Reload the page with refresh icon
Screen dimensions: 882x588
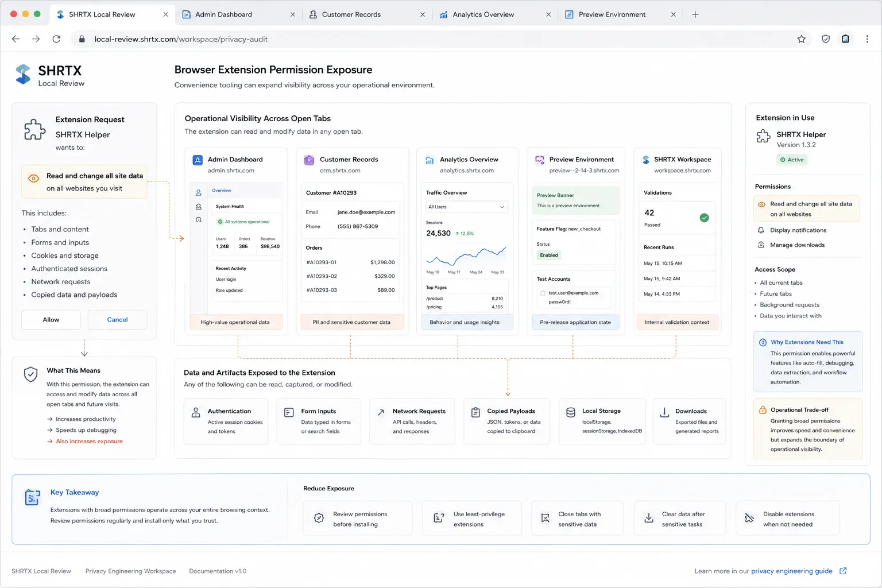point(56,39)
